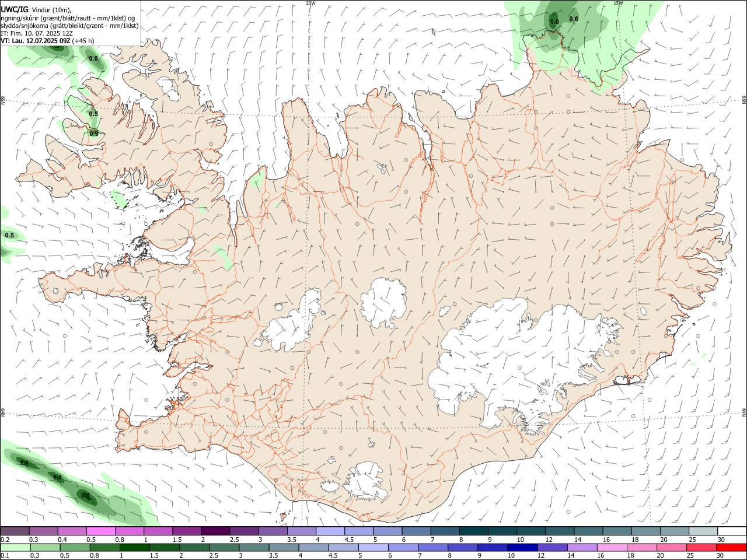
Task: Click the '15W' longitude label at top
Action: point(618,3)
